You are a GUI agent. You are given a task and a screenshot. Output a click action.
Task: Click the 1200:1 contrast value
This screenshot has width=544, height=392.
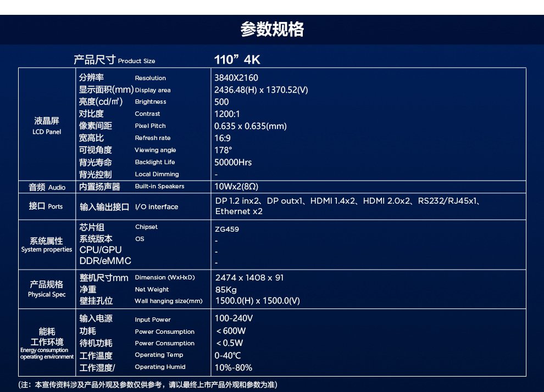click(x=227, y=114)
